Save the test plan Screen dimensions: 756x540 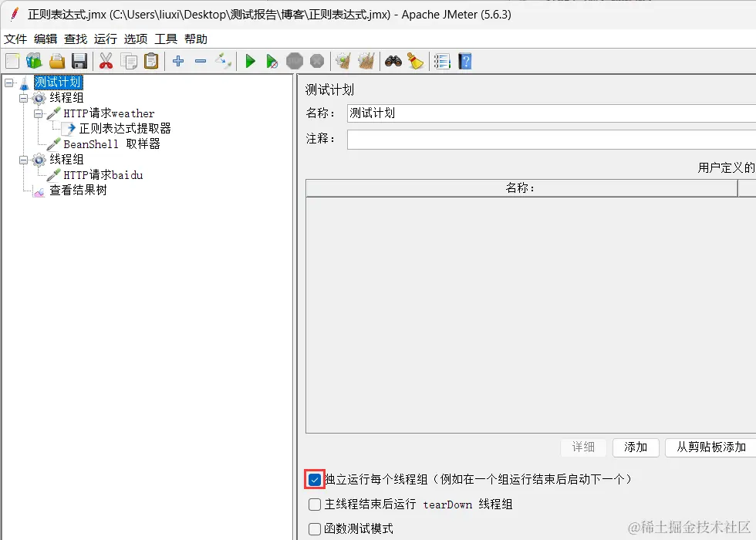tap(79, 61)
